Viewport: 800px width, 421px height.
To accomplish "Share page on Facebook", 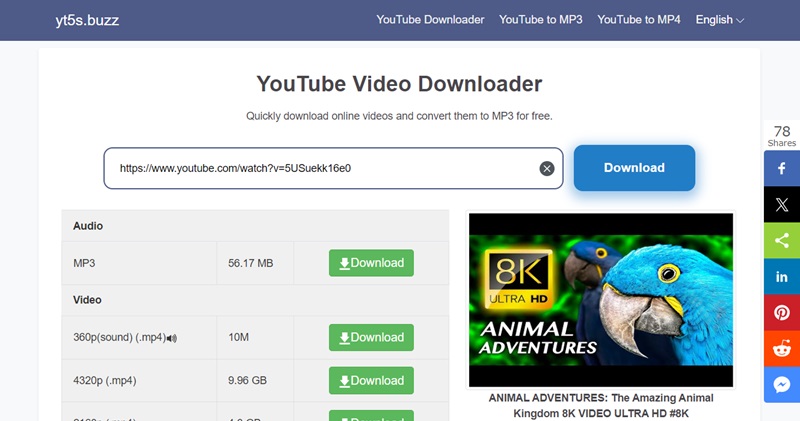I will click(x=782, y=168).
